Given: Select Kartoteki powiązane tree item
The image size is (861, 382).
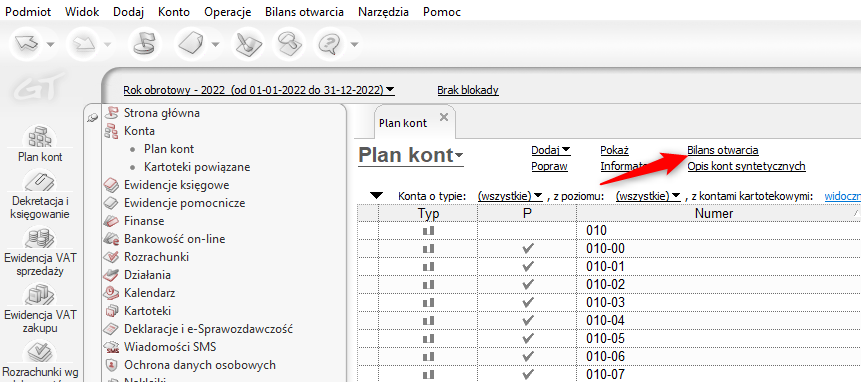Looking at the screenshot, I should [197, 167].
